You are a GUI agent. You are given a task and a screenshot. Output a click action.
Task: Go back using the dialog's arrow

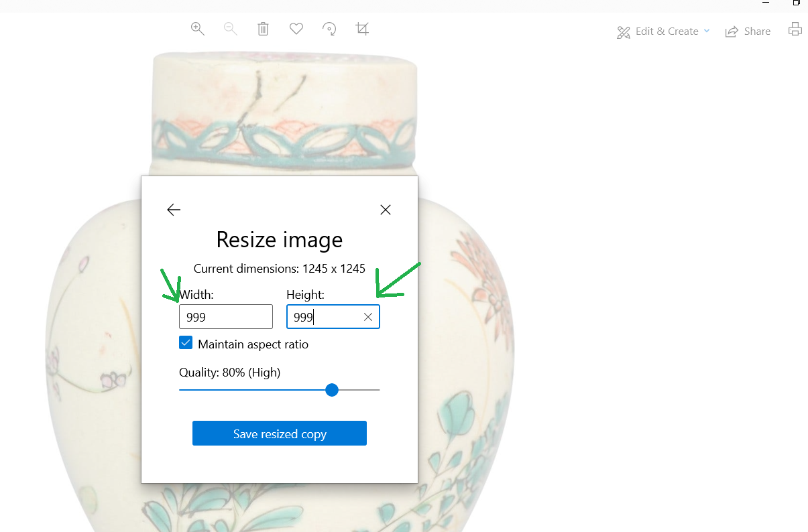pos(174,210)
